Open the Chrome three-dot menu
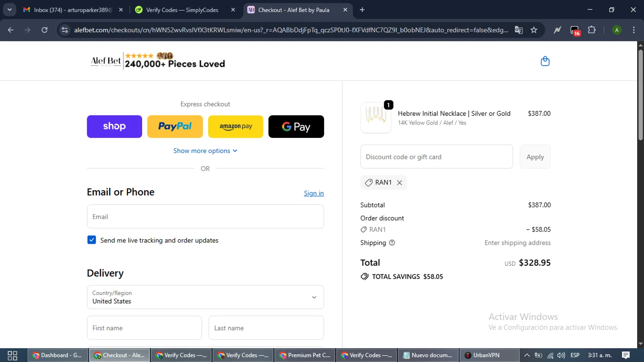The image size is (644, 362). click(634, 30)
